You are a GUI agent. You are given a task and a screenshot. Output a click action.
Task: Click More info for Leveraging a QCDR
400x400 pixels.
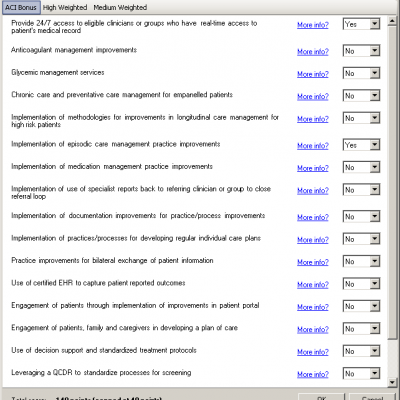[313, 374]
